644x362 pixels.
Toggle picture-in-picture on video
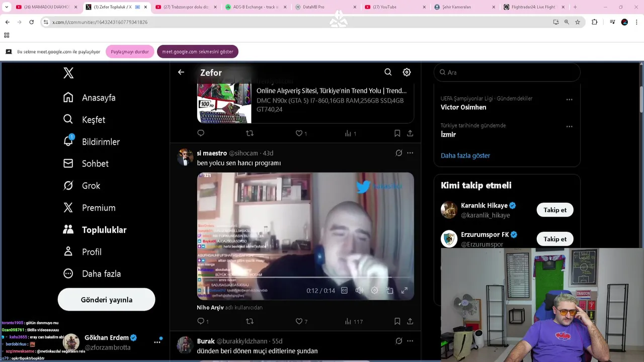click(x=389, y=290)
